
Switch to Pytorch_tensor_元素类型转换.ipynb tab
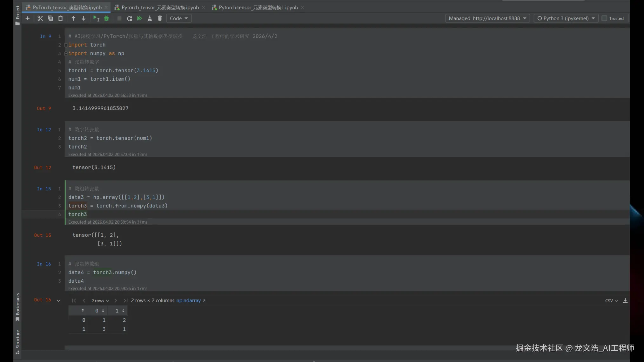pos(160,7)
